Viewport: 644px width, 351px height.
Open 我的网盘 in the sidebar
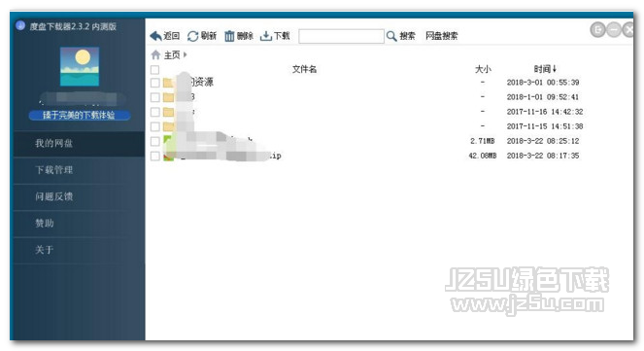80,144
